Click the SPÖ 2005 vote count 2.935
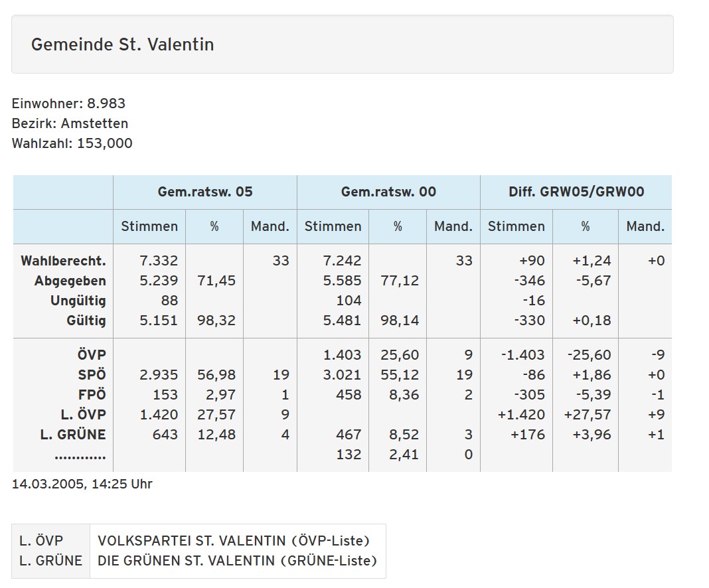This screenshot has height=588, width=709. (159, 375)
